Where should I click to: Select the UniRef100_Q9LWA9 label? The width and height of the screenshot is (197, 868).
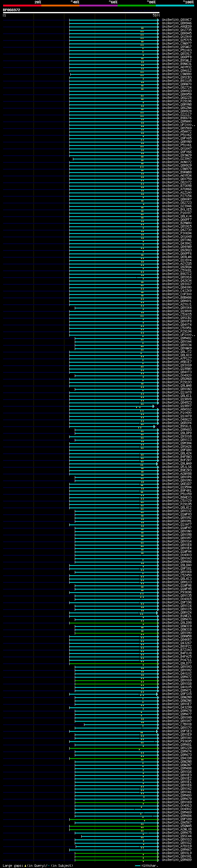pos(176,464)
